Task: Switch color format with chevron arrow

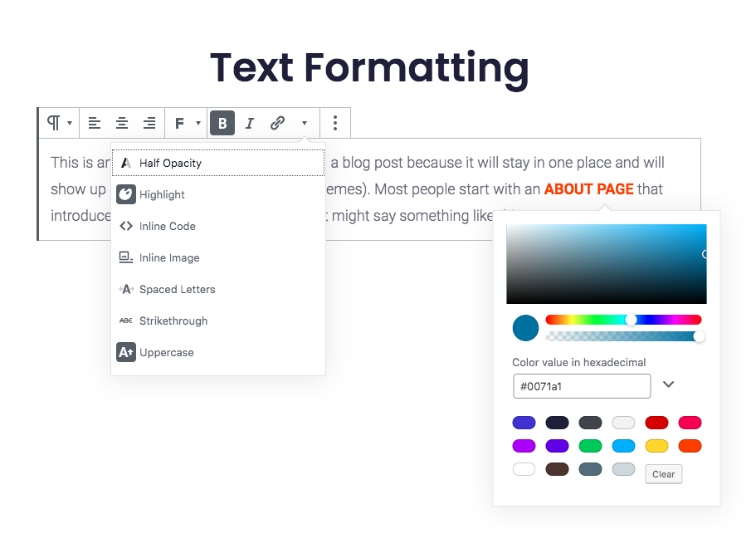Action: [x=668, y=384]
